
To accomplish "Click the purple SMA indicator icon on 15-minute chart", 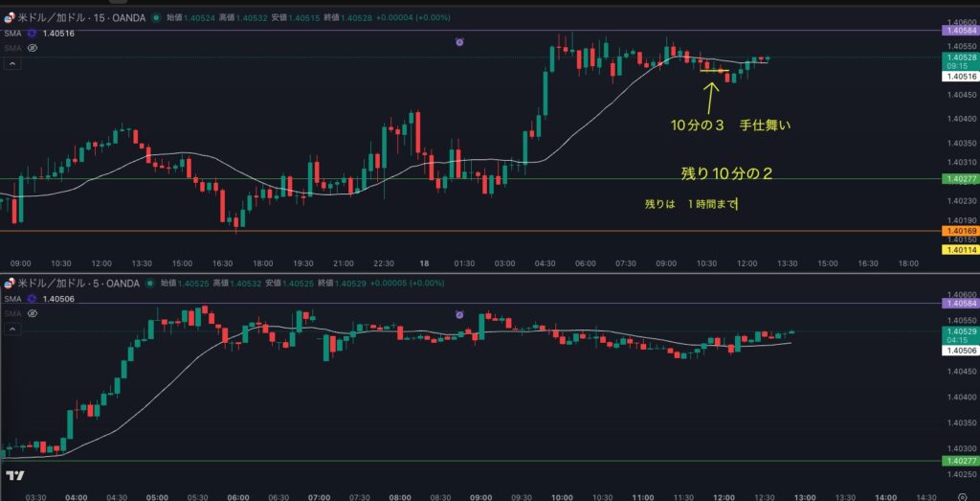I will click(31, 33).
